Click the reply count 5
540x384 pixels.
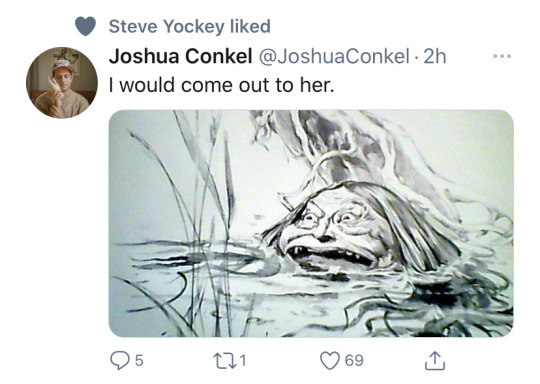click(138, 361)
